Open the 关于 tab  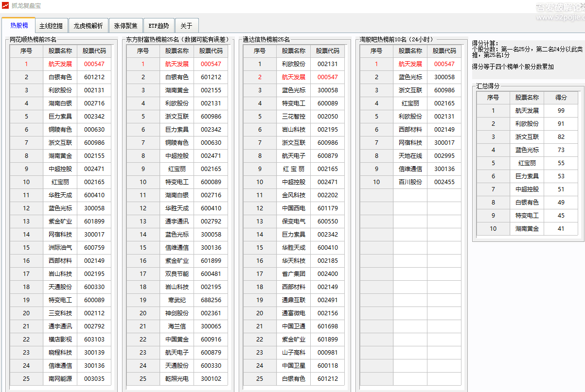point(186,26)
